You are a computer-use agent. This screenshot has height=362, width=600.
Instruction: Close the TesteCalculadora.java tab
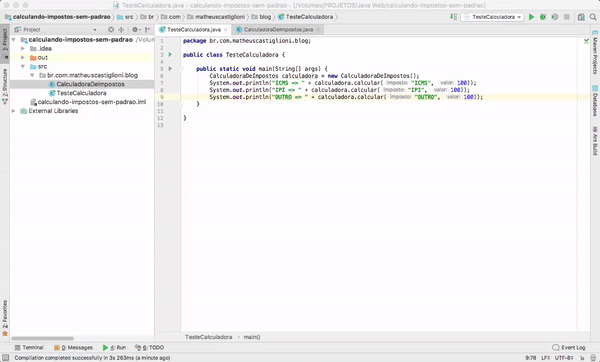226,30
